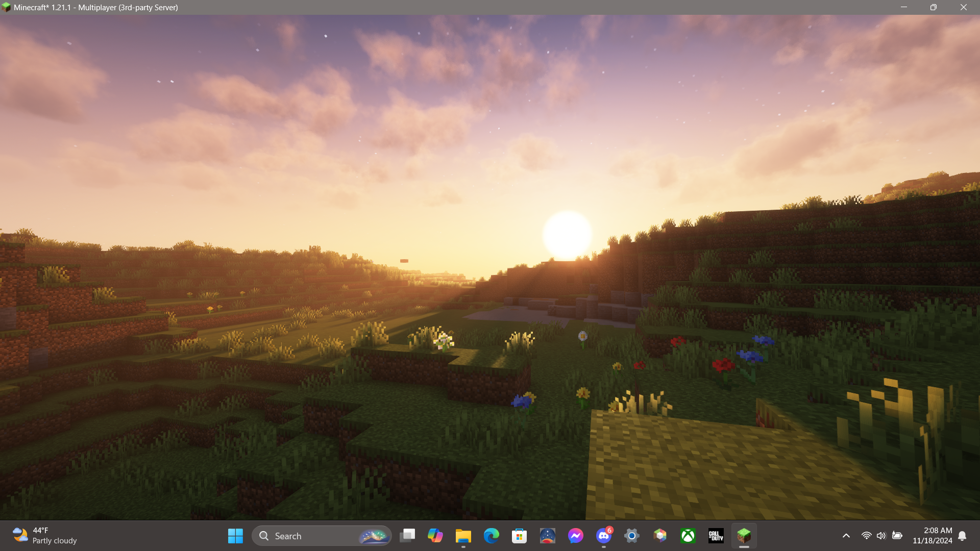This screenshot has width=980, height=551.
Task: Open the Windows Start menu
Action: [235, 536]
